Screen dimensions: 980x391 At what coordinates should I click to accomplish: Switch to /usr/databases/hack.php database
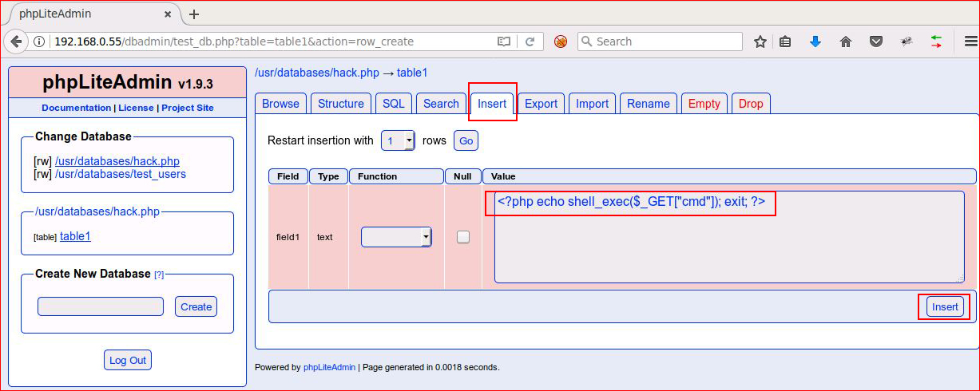point(117,161)
